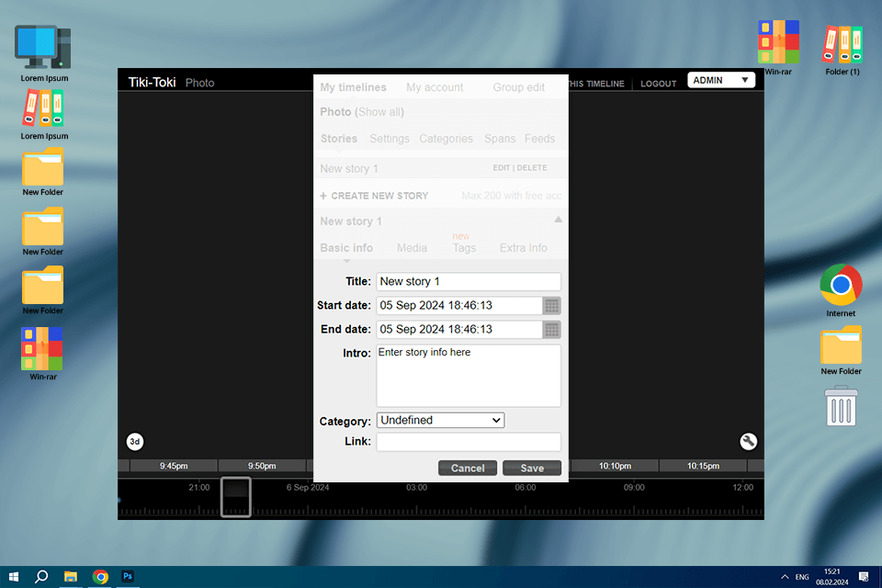The image size is (882, 588).
Task: Open the Start date calendar picker
Action: tap(552, 306)
